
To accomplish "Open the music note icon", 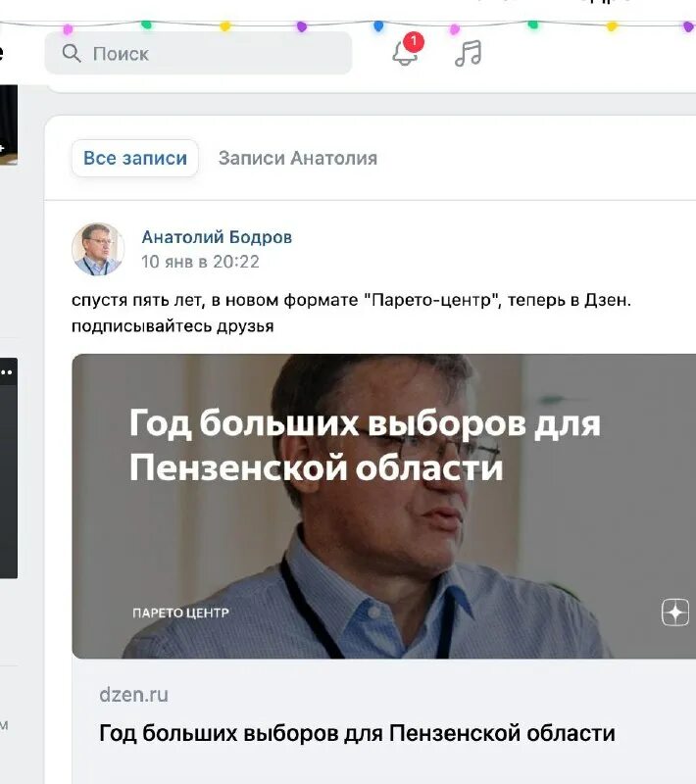I will [468, 53].
